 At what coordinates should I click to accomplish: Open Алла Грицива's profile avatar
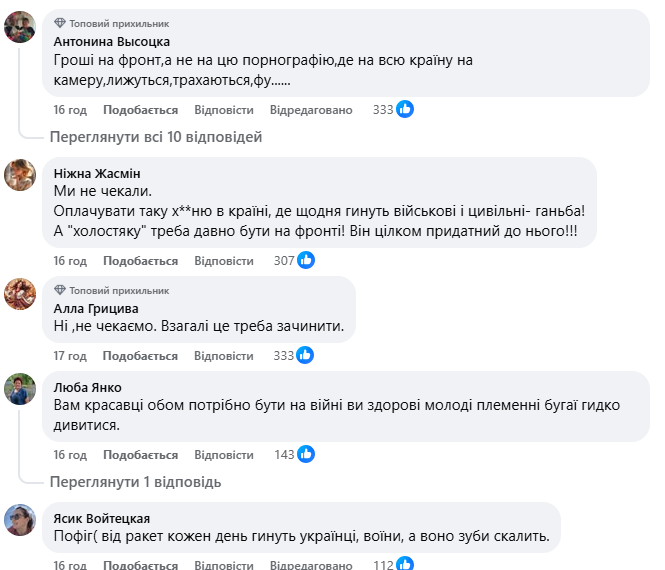pos(20,294)
